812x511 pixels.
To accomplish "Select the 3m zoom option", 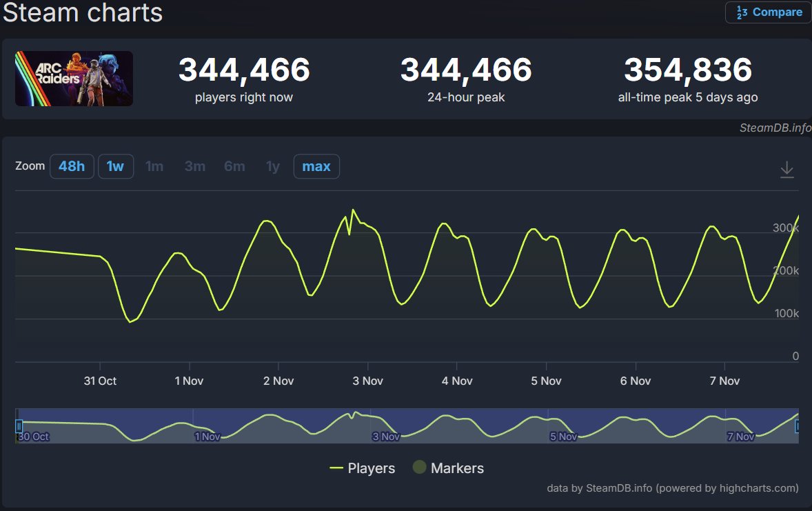I will (x=194, y=166).
